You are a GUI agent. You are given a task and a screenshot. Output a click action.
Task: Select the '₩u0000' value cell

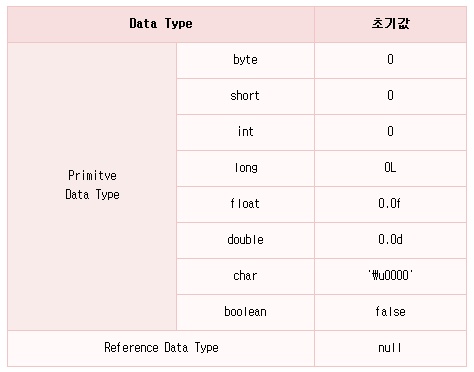tap(390, 276)
